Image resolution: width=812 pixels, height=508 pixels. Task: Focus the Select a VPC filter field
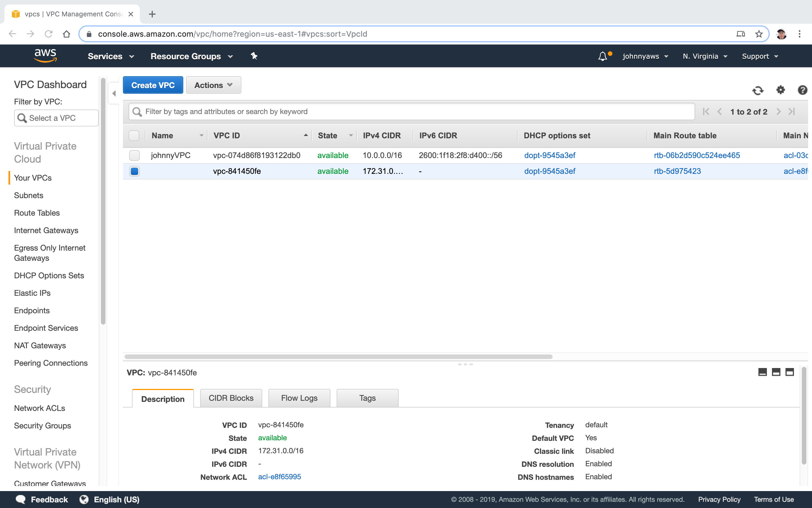(x=56, y=118)
